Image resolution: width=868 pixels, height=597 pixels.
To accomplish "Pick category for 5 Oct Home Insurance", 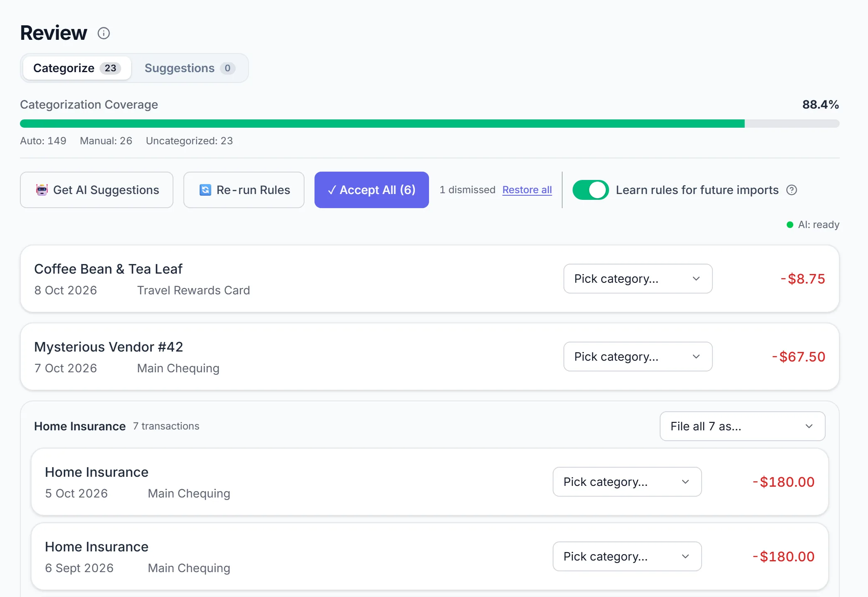I will click(627, 482).
